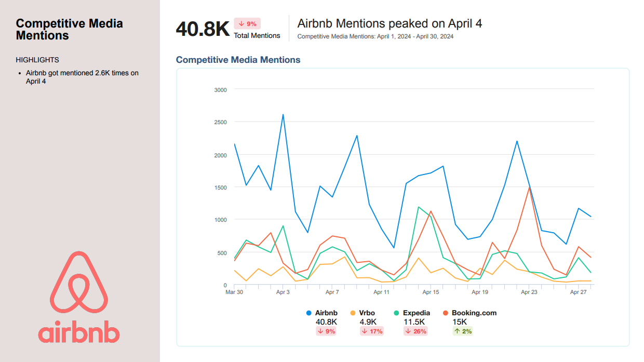
Task: Click the Airbnb peak point on April 4
Action: click(x=283, y=114)
